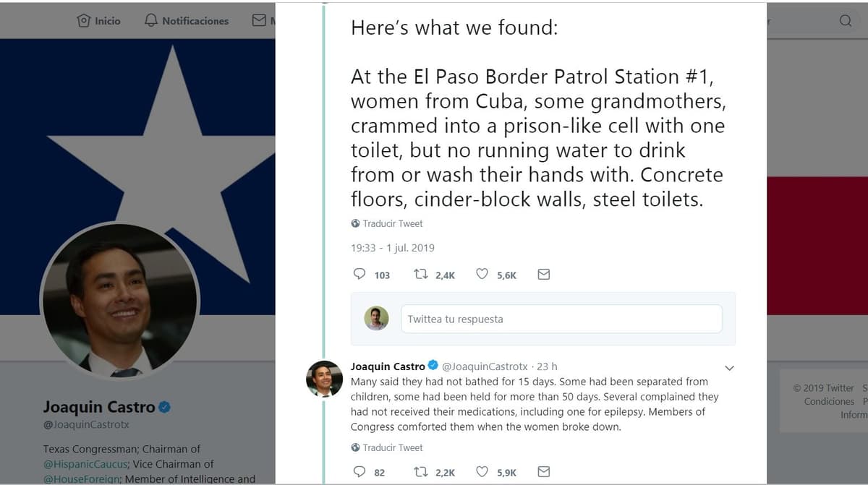Screen dimensions: 868x485
Task: Click the @JoaquinCastrotx handle in reply tweet
Action: pos(485,366)
